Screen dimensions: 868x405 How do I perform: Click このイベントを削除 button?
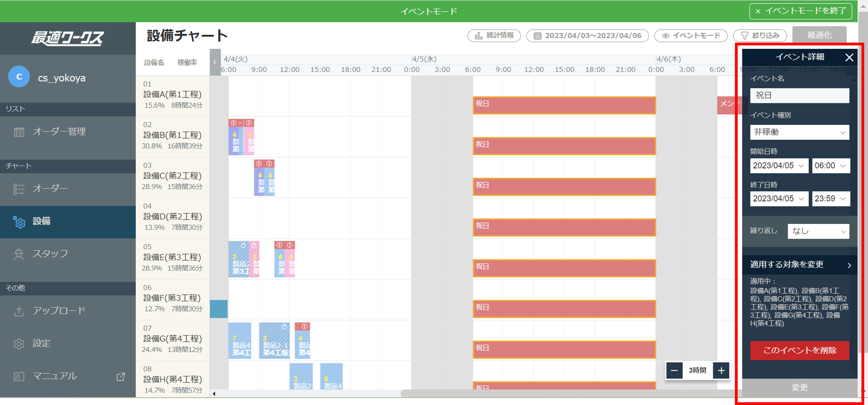[x=800, y=350]
